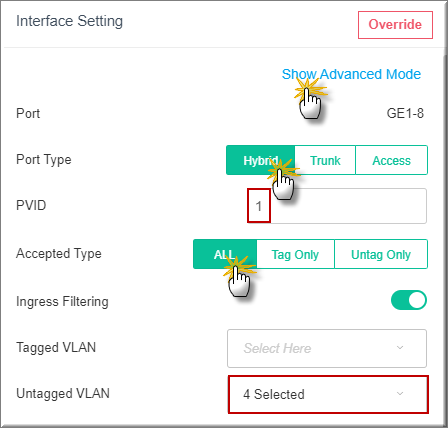Choose ALL accepted type
This screenshot has height=428, width=448.
click(225, 254)
